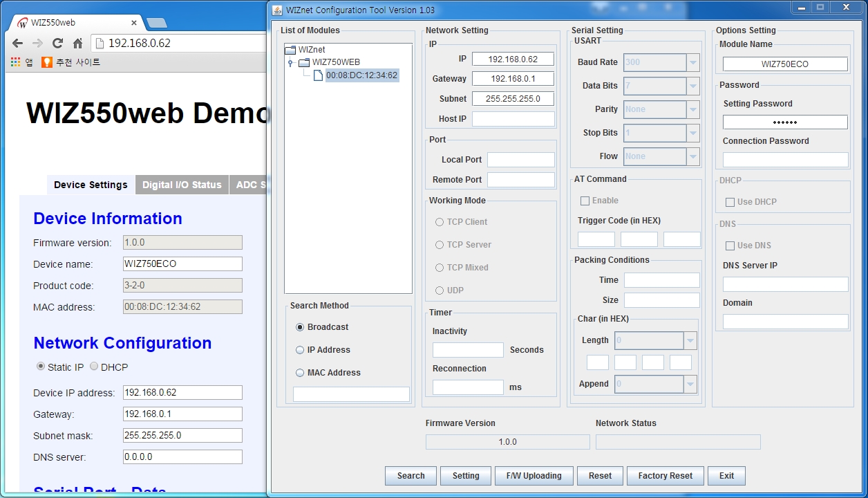Switch to the Digital I/O Status tab
The height and width of the screenshot is (498, 868).
tap(182, 185)
